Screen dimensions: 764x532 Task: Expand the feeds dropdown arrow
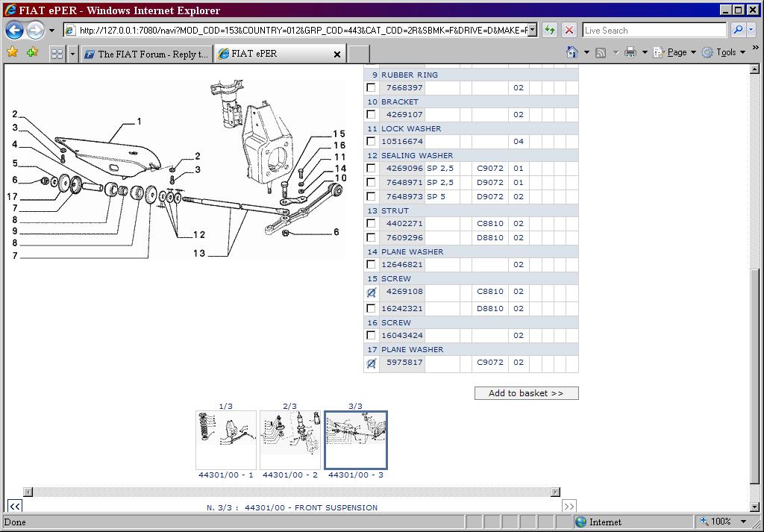[616, 52]
